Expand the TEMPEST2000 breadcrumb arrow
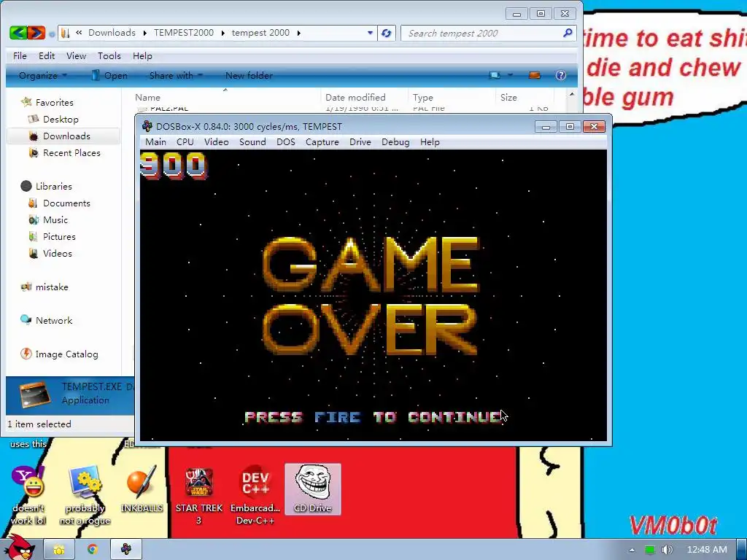Screen dimensions: 747x560 222,33
